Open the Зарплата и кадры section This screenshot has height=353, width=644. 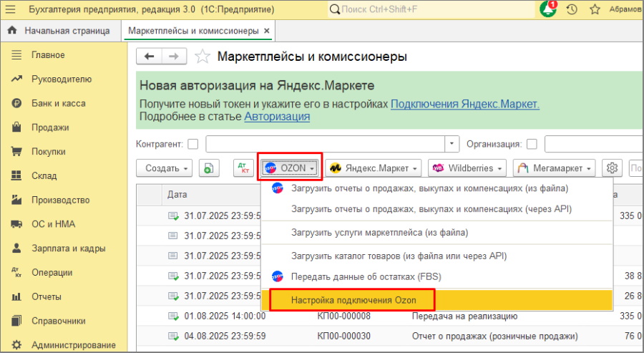click(x=68, y=248)
